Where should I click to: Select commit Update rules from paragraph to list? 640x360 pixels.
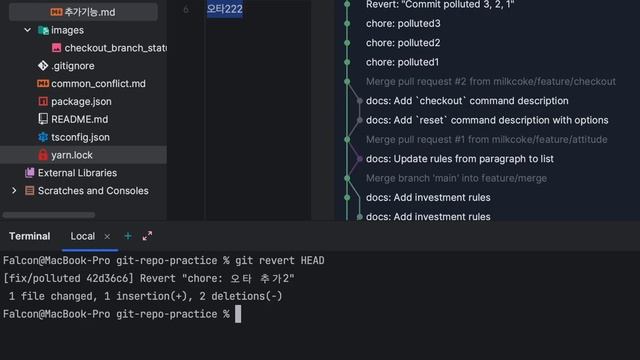tap(460, 159)
